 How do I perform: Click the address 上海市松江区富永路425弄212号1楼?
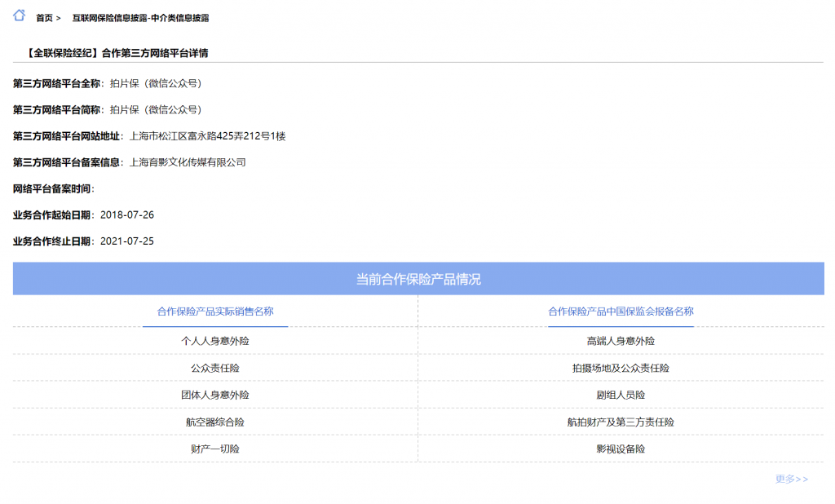[x=208, y=136]
